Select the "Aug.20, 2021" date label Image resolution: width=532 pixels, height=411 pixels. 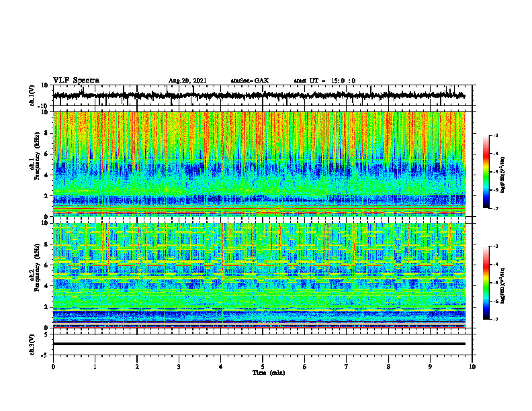tap(187, 81)
